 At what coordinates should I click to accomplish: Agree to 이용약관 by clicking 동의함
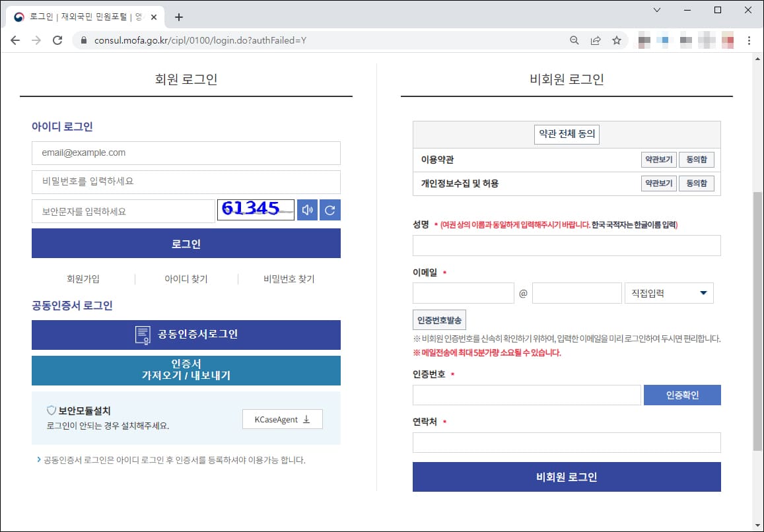(x=696, y=159)
